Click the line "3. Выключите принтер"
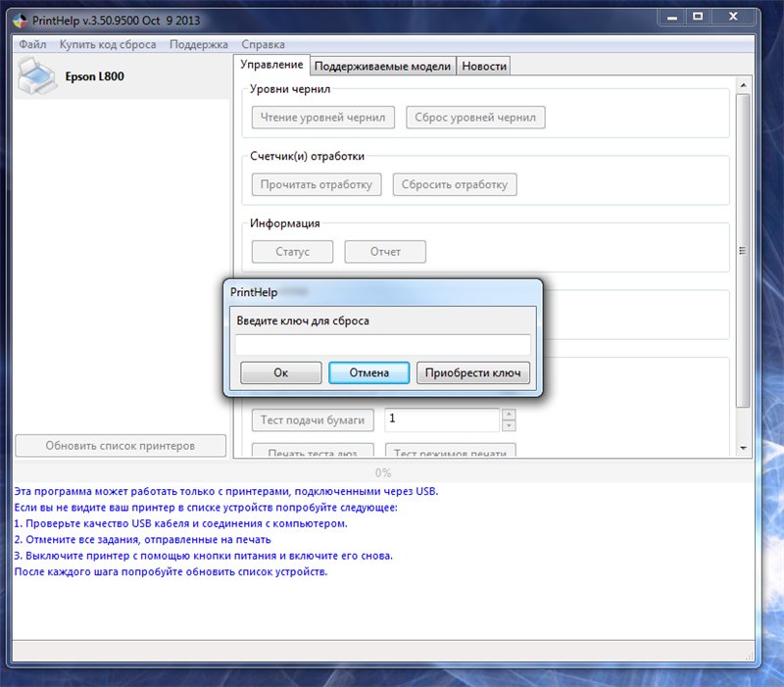This screenshot has height=687, width=784. [204, 556]
